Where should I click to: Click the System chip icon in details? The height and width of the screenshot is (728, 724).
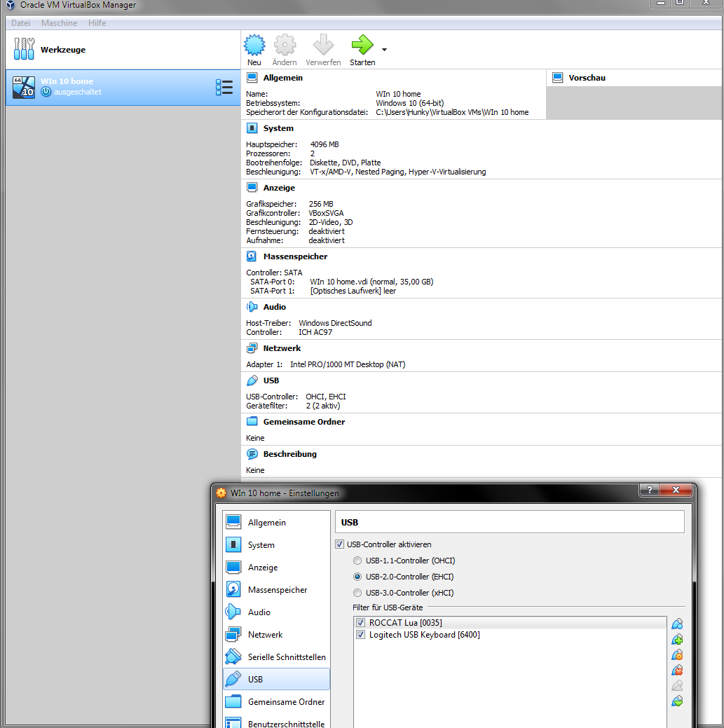click(x=252, y=128)
